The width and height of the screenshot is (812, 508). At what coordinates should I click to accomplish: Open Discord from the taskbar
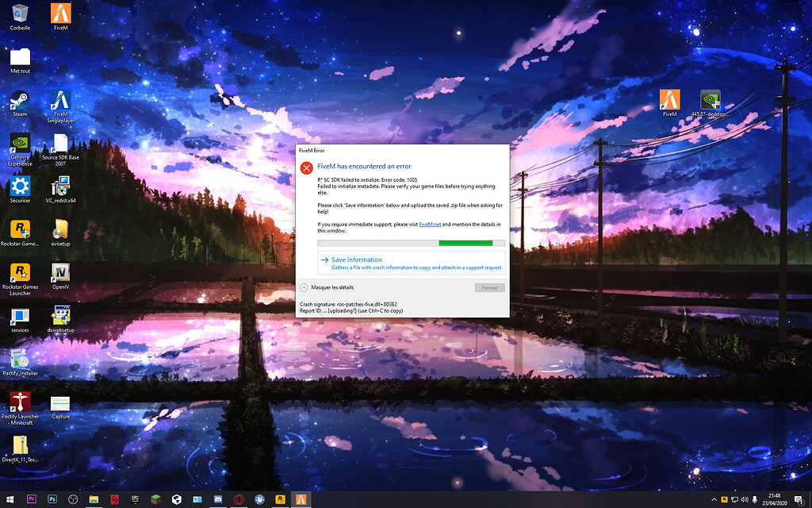point(217,499)
